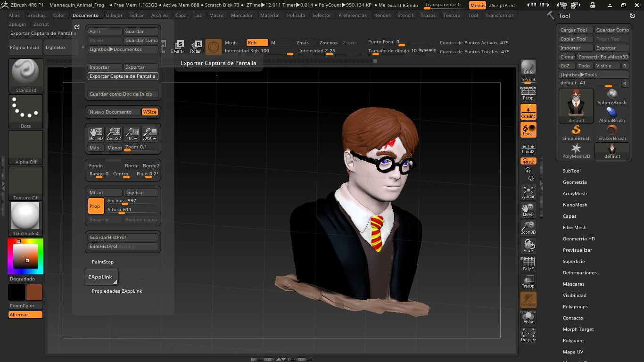Toggle the XYZ rotation mode button
This screenshot has width=644, height=362.
[528, 161]
